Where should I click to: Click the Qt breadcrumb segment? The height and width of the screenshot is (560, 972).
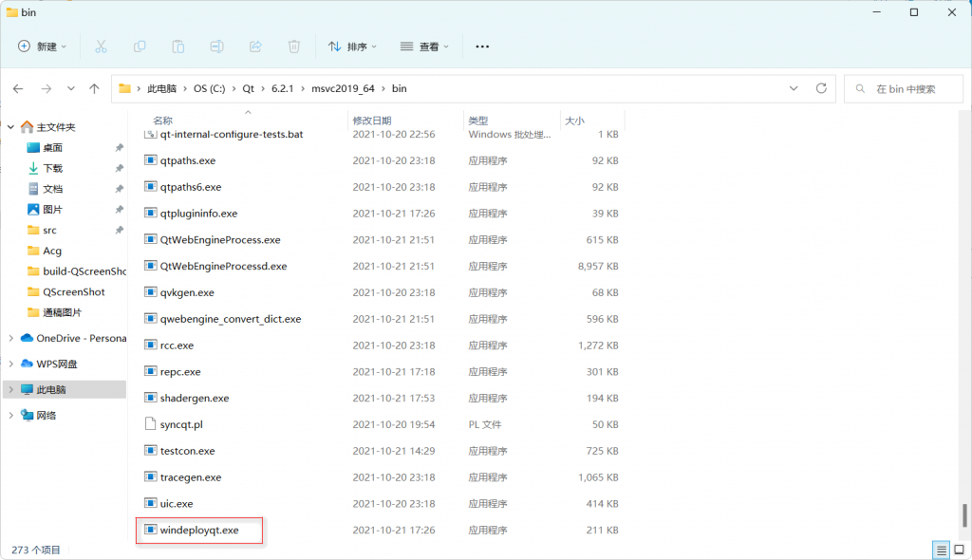coord(248,88)
